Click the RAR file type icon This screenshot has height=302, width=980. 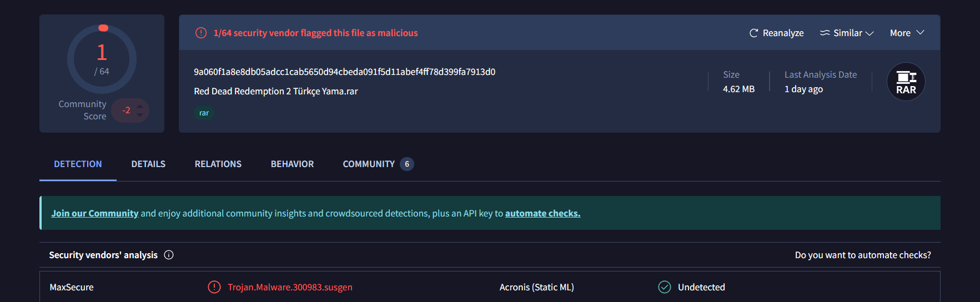(x=906, y=82)
